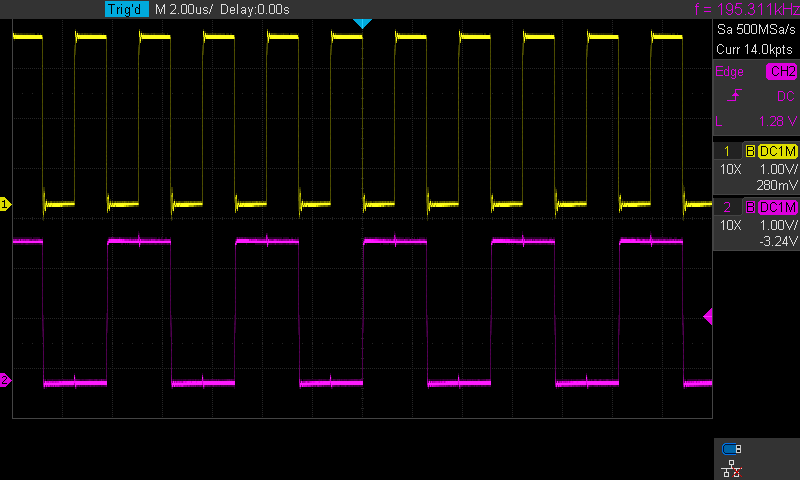The height and width of the screenshot is (480, 800).
Task: Click the yellow channel 1 ground marker
Action: [x=5, y=205]
